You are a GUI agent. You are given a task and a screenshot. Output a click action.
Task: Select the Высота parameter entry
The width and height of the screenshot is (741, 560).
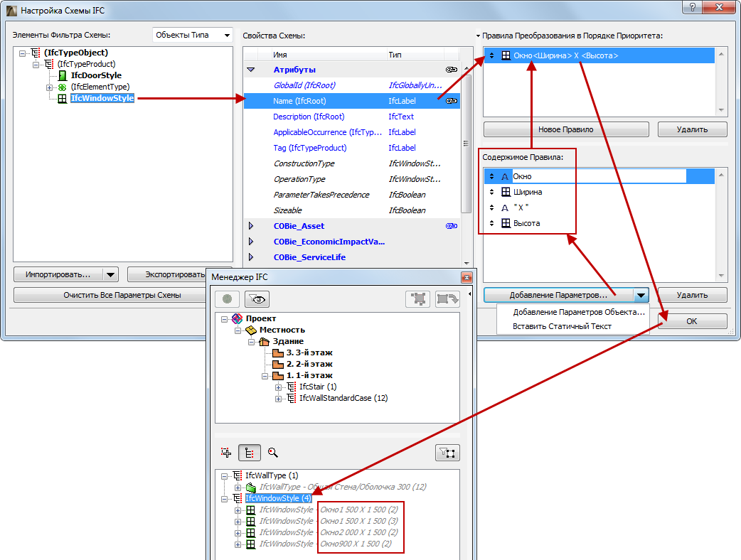pyautogui.click(x=599, y=223)
